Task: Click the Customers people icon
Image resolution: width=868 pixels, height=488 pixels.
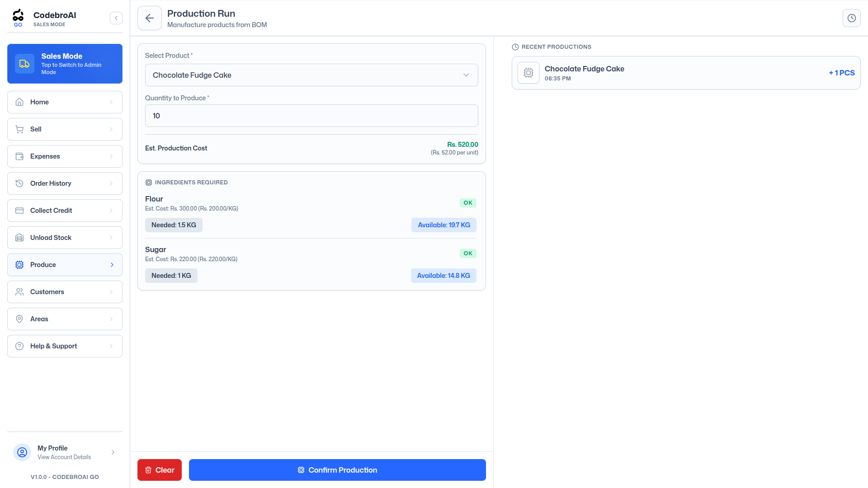Action: 19,292
